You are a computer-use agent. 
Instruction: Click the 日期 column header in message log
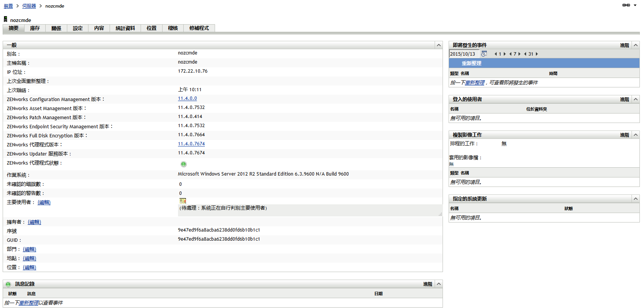tap(378, 294)
